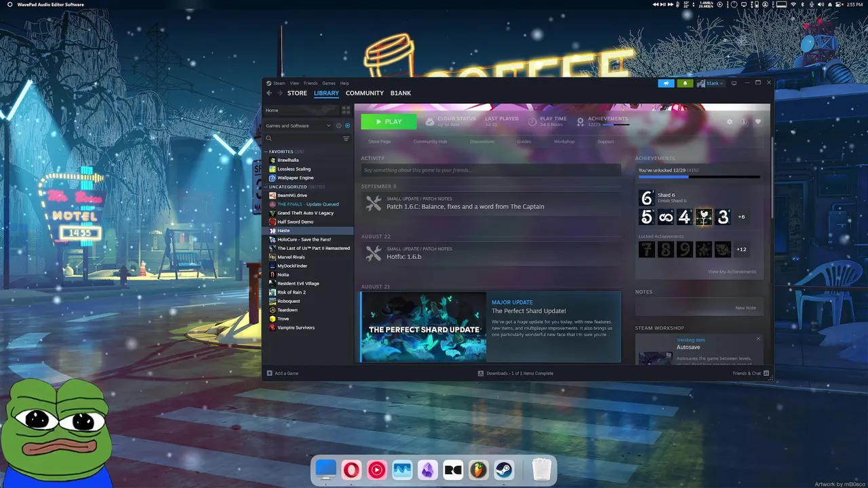The height and width of the screenshot is (488, 868).
Task: Toggle show ready-to-play games filter
Action: pos(347,125)
